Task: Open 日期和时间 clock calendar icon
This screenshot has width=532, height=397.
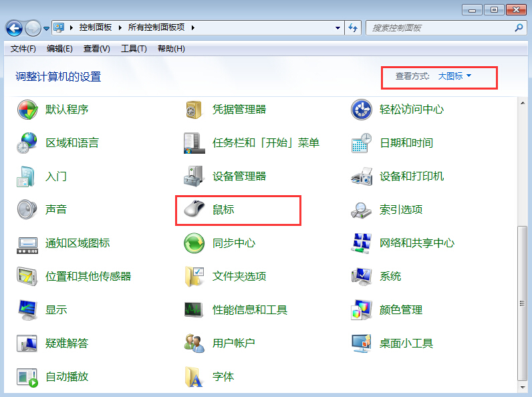Action: [362, 143]
